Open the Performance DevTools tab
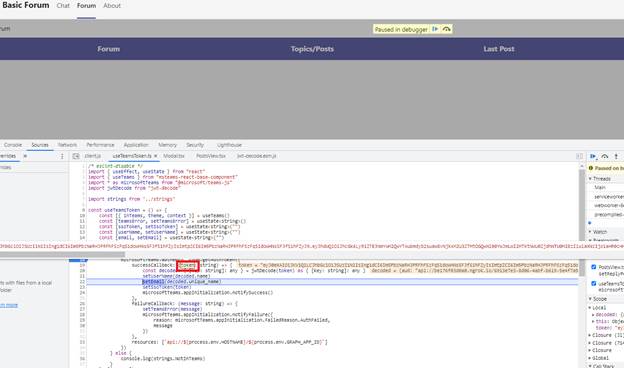 click(100, 145)
